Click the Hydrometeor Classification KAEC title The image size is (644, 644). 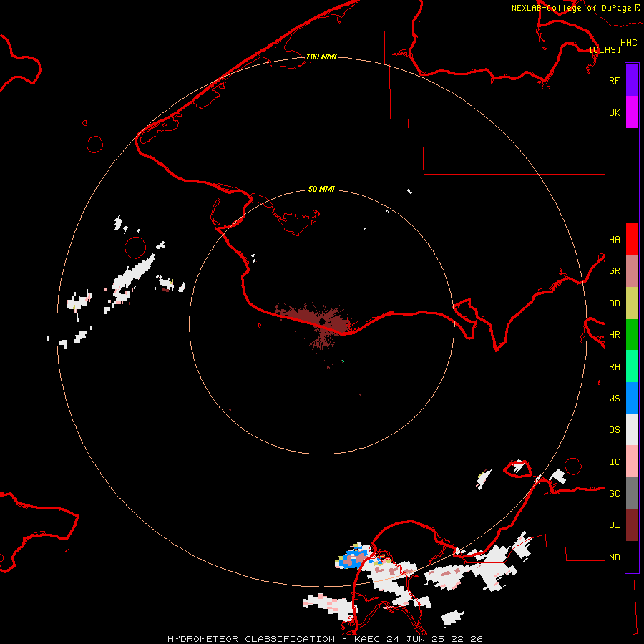click(x=325, y=639)
